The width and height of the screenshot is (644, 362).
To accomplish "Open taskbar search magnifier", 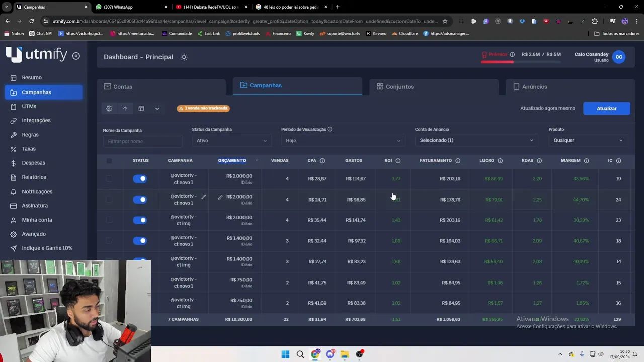I will [x=300, y=354].
